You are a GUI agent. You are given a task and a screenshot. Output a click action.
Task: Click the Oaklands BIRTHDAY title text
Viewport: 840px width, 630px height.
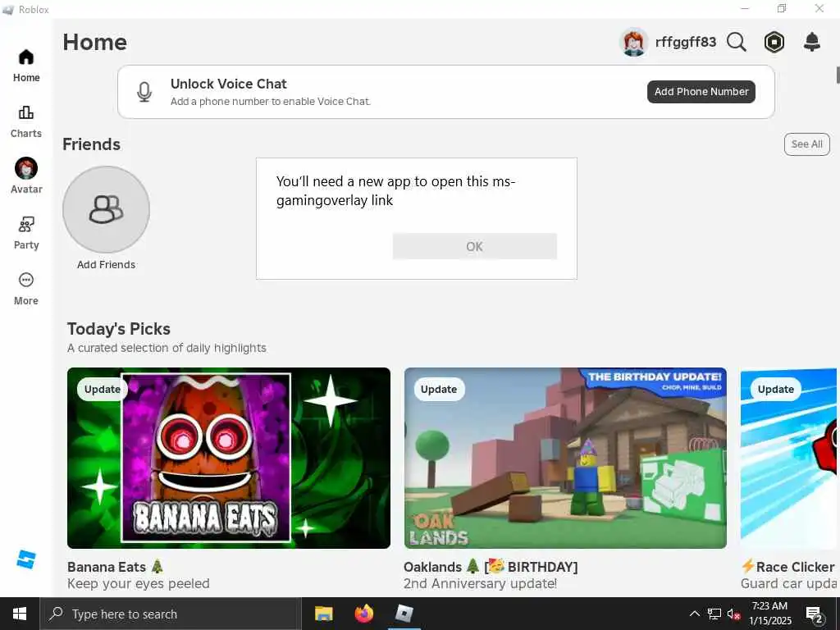pyautogui.click(x=491, y=567)
